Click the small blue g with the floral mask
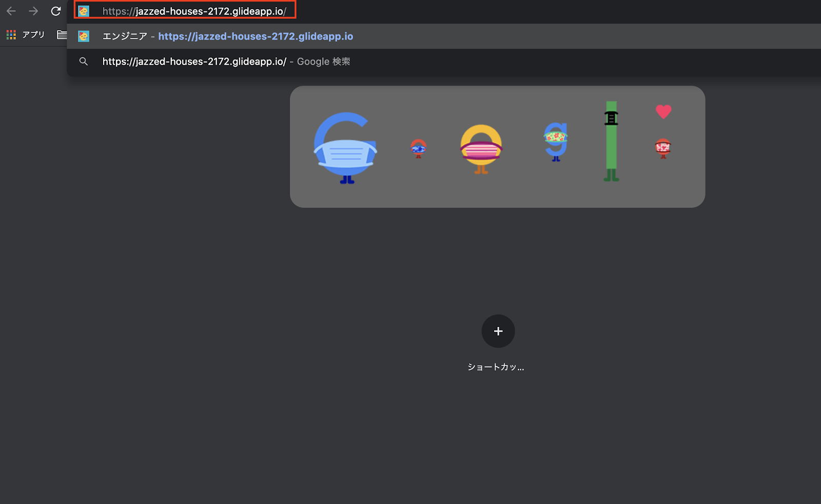Screen dimensions: 821x504 556,142
